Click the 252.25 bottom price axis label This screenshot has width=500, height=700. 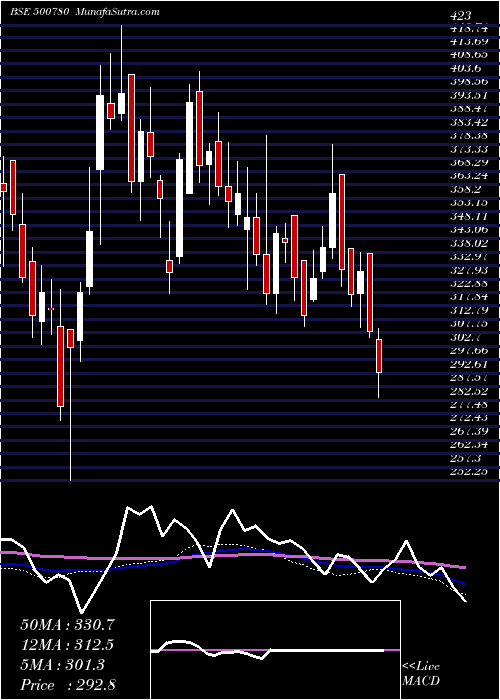468,471
